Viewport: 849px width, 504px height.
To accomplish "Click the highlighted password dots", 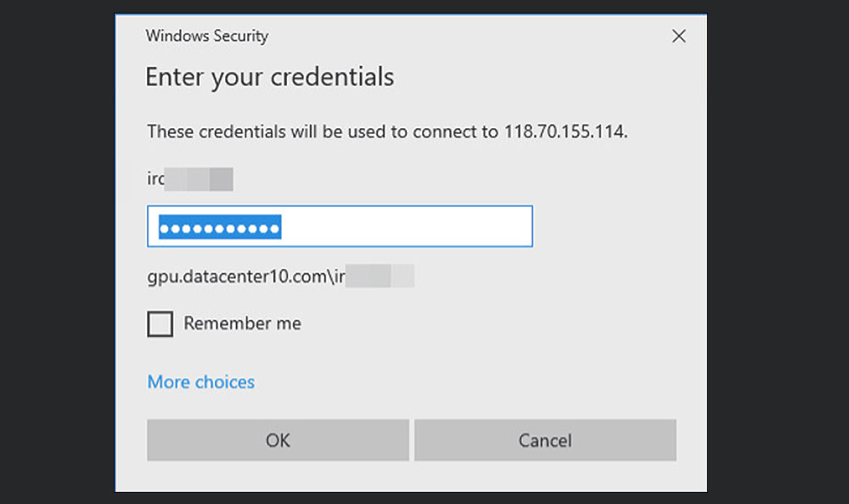I will click(220, 227).
